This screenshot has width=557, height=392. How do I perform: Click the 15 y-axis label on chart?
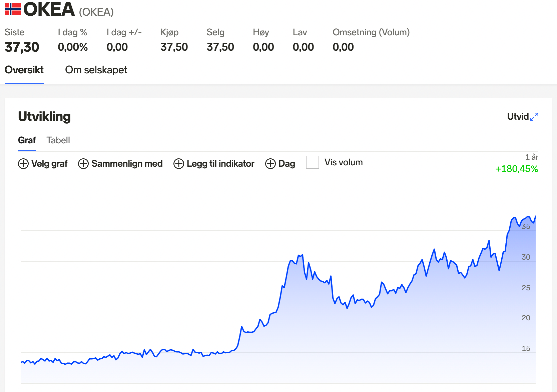coord(526,349)
